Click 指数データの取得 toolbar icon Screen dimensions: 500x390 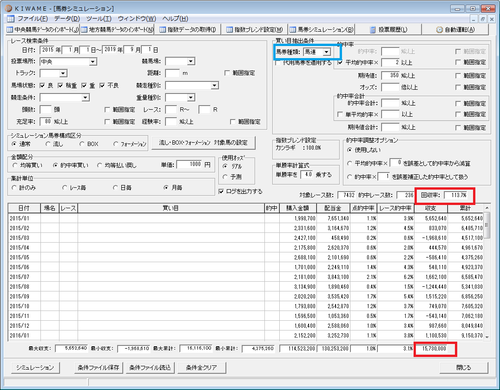pyautogui.click(x=163, y=30)
